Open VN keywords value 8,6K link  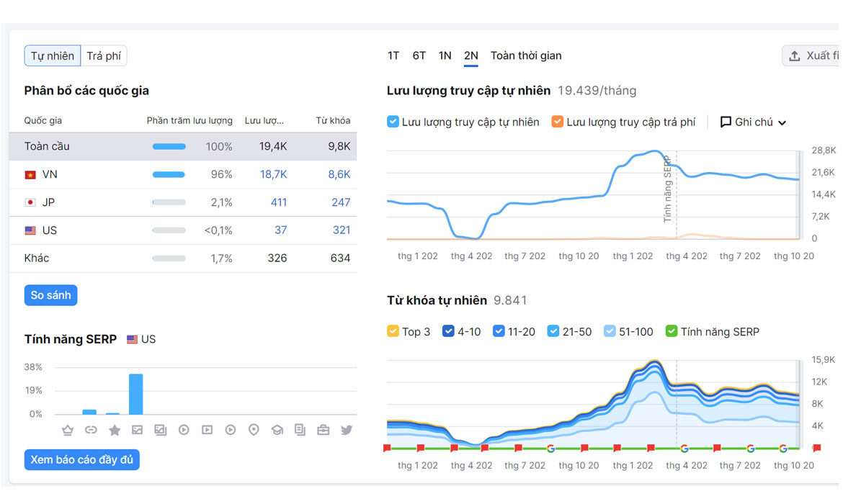point(339,175)
